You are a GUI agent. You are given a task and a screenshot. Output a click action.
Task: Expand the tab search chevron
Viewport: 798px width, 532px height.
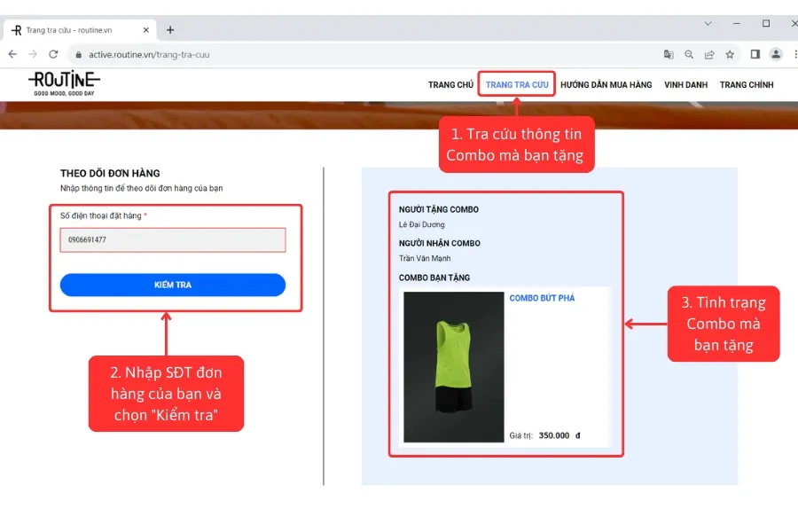pos(708,23)
